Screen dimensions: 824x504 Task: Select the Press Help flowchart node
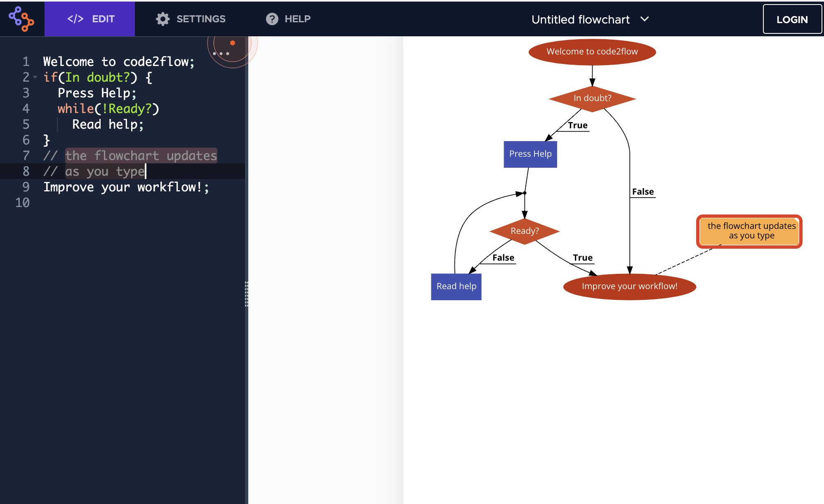tap(530, 154)
